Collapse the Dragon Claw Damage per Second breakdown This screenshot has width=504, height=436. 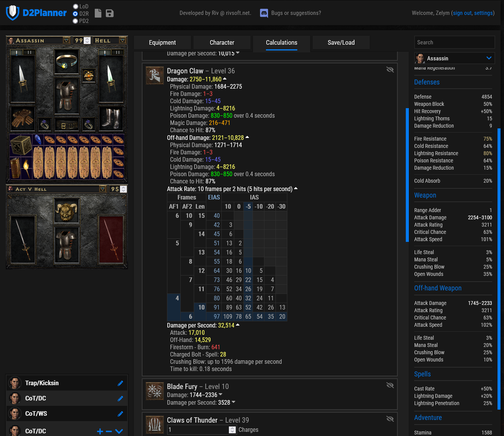(x=238, y=325)
